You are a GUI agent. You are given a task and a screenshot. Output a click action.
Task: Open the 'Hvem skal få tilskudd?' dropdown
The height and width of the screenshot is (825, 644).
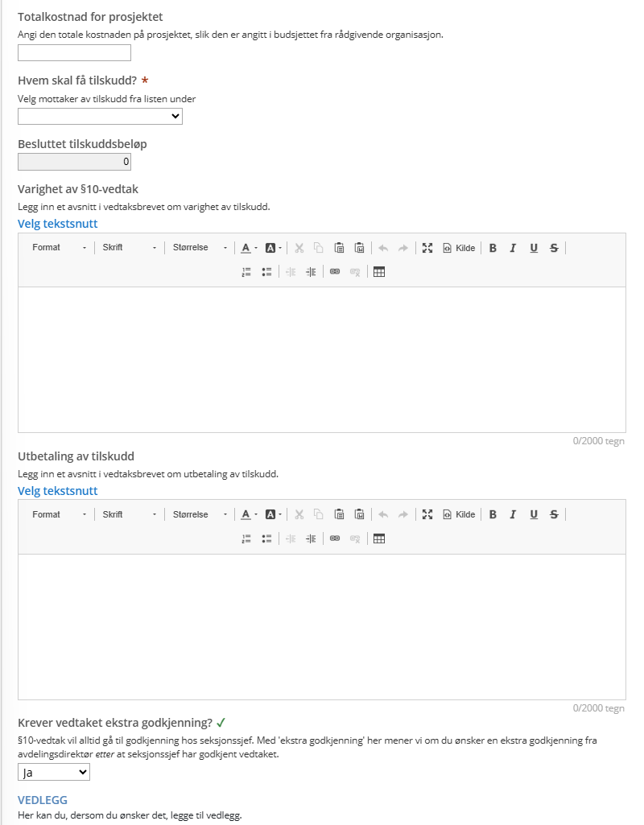coord(100,117)
